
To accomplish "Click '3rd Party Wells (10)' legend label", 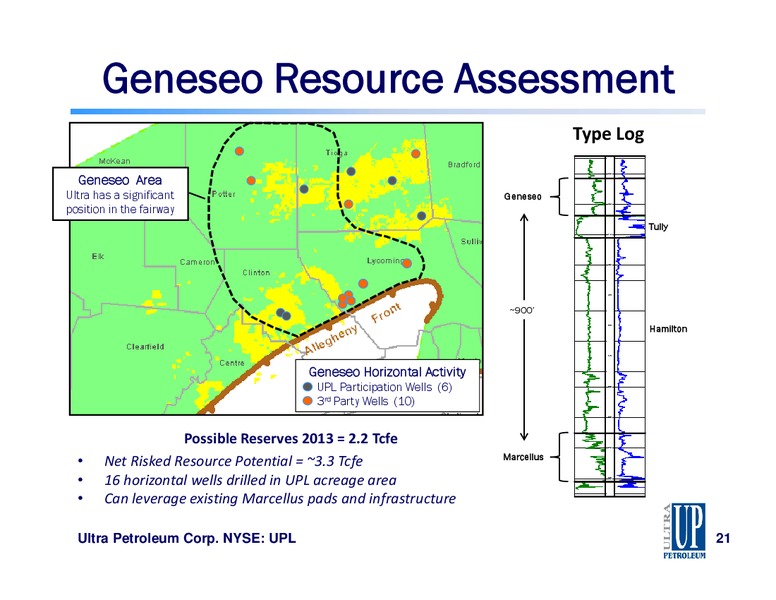I will pyautogui.click(x=366, y=400).
